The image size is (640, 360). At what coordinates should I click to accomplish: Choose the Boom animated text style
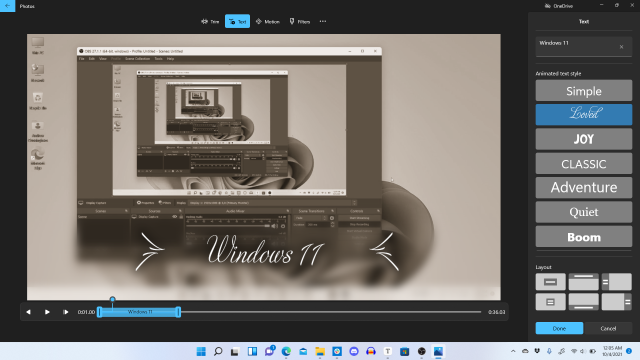coord(584,236)
